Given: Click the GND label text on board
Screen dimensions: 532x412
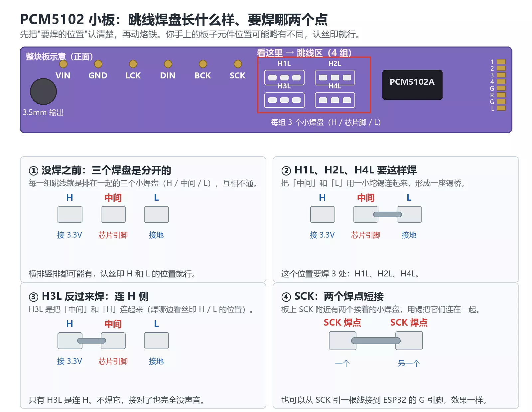Looking at the screenshot, I should [98, 75].
